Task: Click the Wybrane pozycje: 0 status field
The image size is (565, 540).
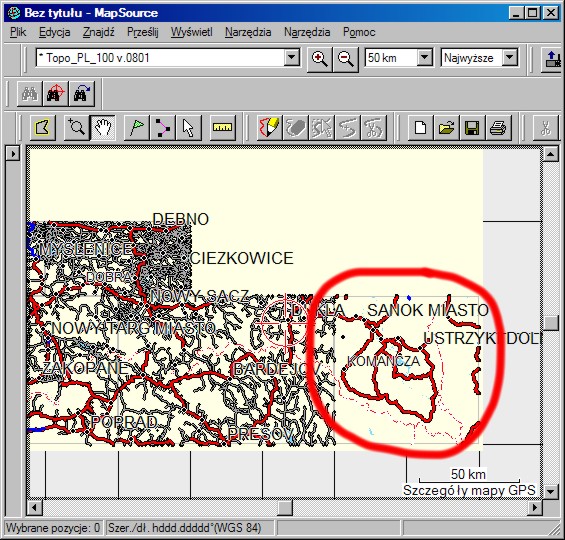Action: click(x=53, y=528)
